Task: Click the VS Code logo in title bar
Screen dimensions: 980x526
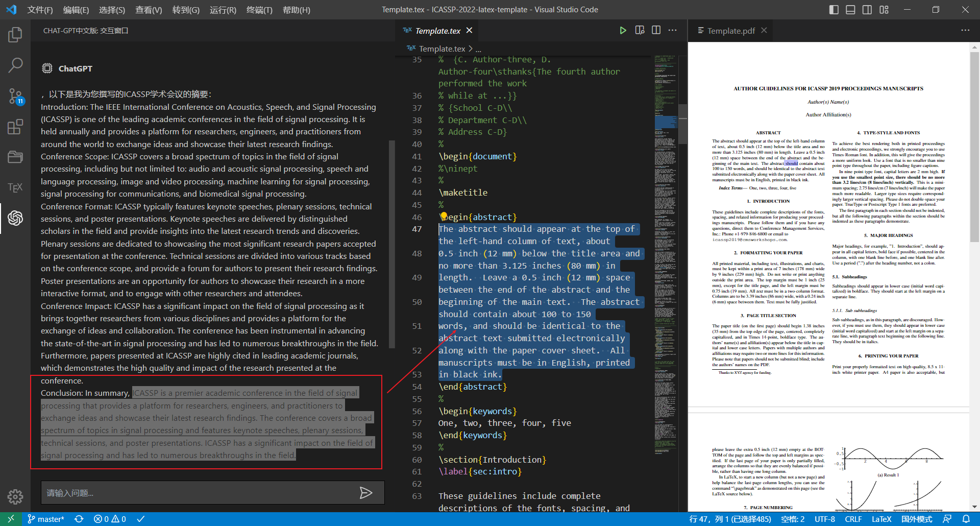Action: [11, 10]
